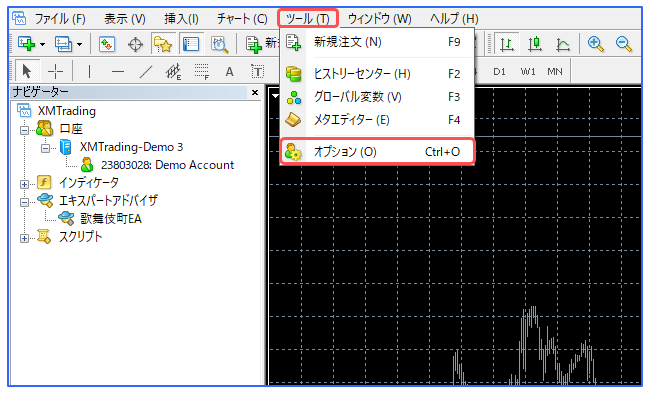Select the 口座 folder item
The height and width of the screenshot is (394, 649).
click(x=71, y=129)
